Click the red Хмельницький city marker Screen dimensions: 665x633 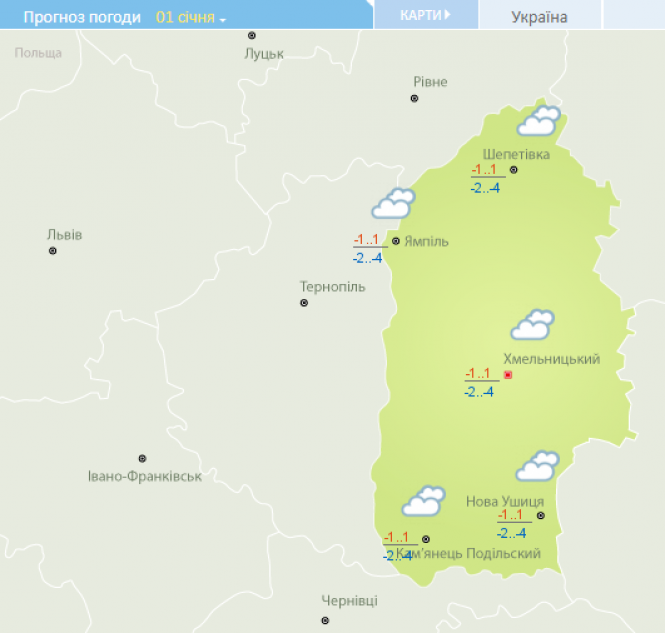coord(508,375)
